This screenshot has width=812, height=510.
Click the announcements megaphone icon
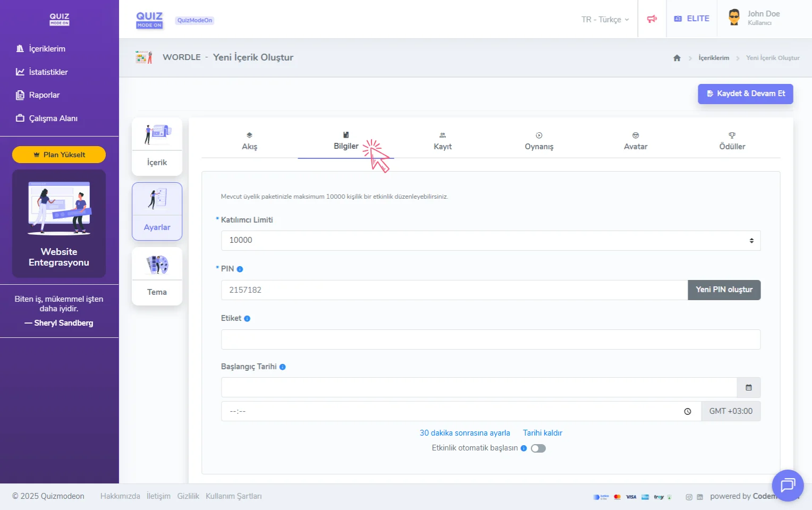tap(652, 19)
